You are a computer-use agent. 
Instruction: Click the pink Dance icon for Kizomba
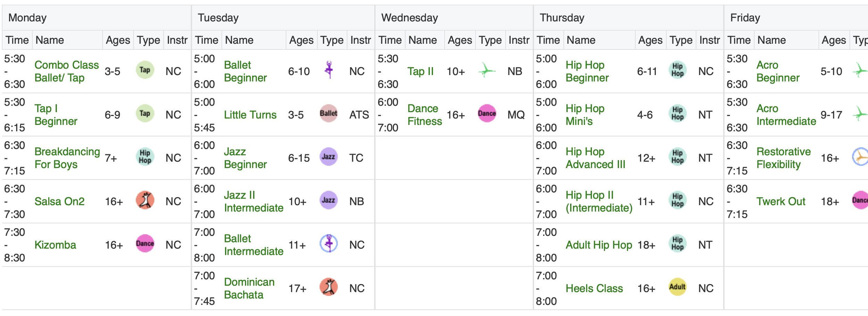(x=145, y=243)
